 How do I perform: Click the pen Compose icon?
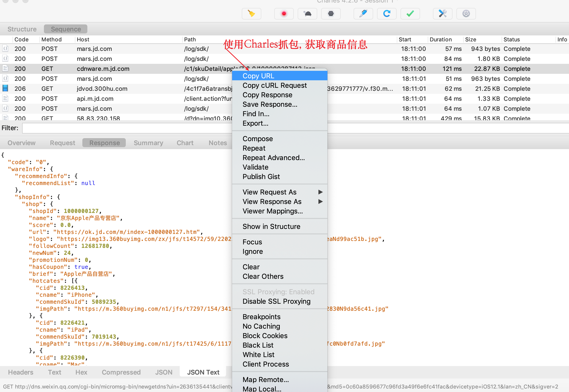(x=363, y=13)
